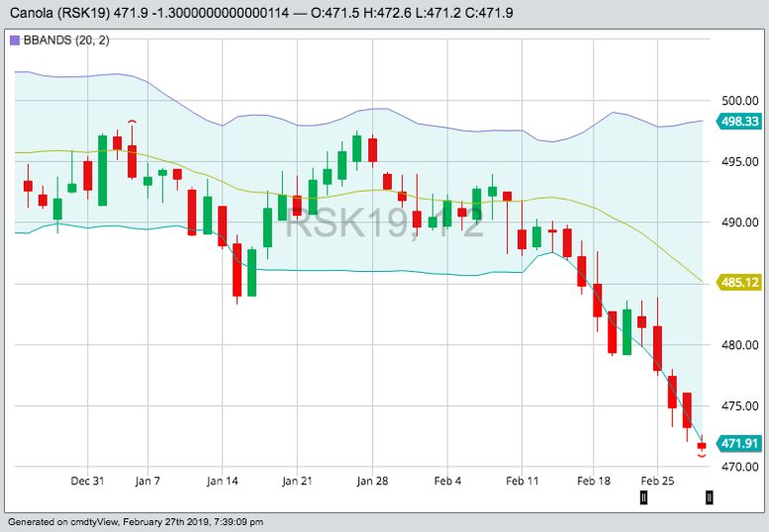
Task: Click the Dec 31 date label
Action: point(87,482)
